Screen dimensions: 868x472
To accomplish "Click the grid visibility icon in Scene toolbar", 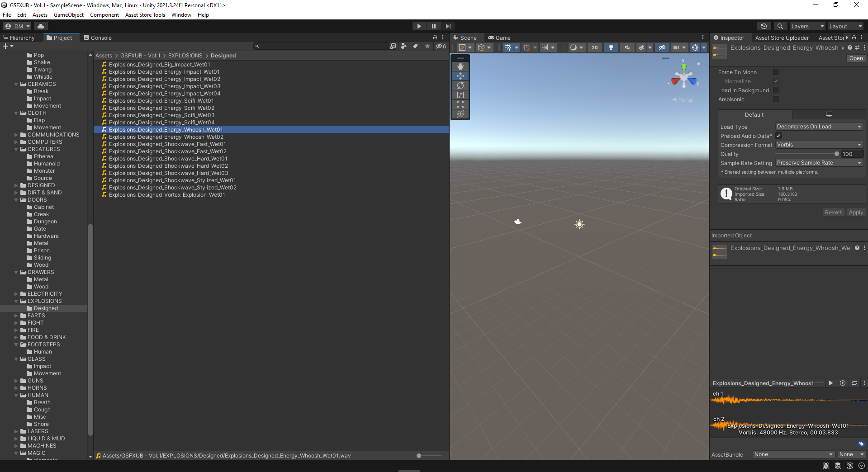I will [508, 47].
